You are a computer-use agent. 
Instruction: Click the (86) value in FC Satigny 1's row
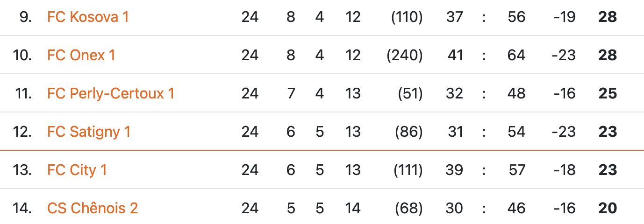click(409, 132)
